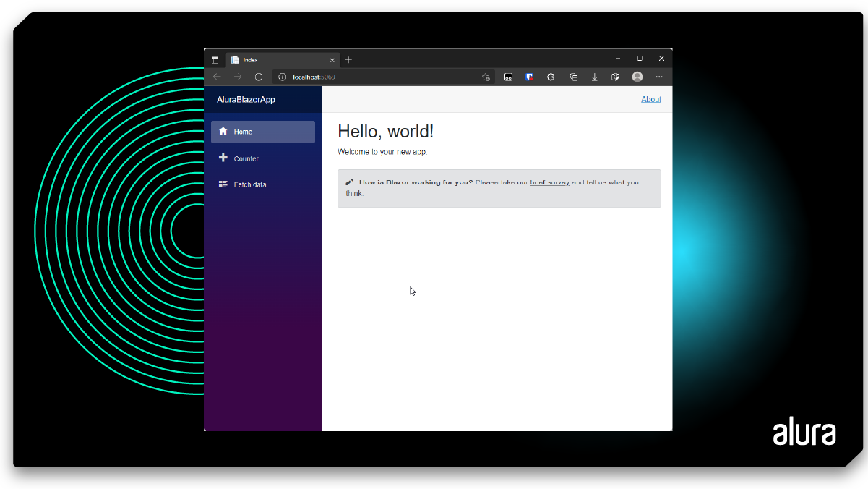This screenshot has width=868, height=489.
Task: Add this page to favorites
Action: [x=486, y=77]
